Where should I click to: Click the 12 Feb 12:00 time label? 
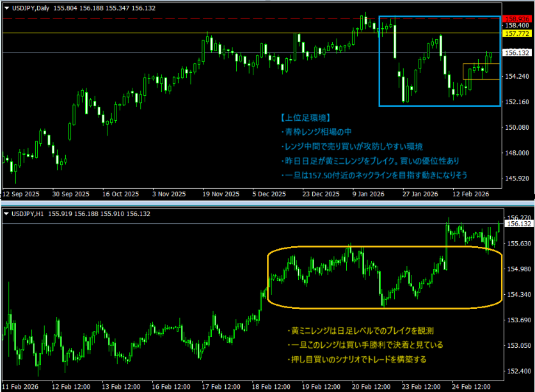pos(71,387)
